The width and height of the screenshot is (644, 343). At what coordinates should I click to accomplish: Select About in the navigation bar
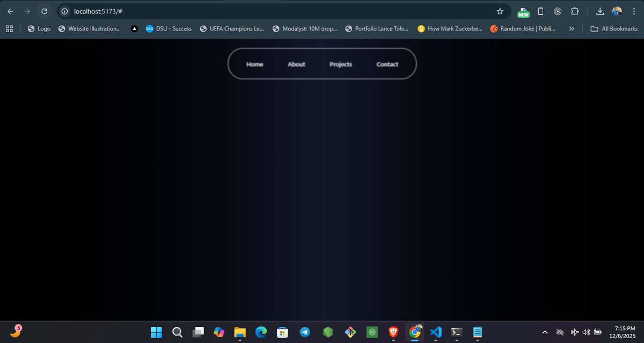(x=296, y=64)
